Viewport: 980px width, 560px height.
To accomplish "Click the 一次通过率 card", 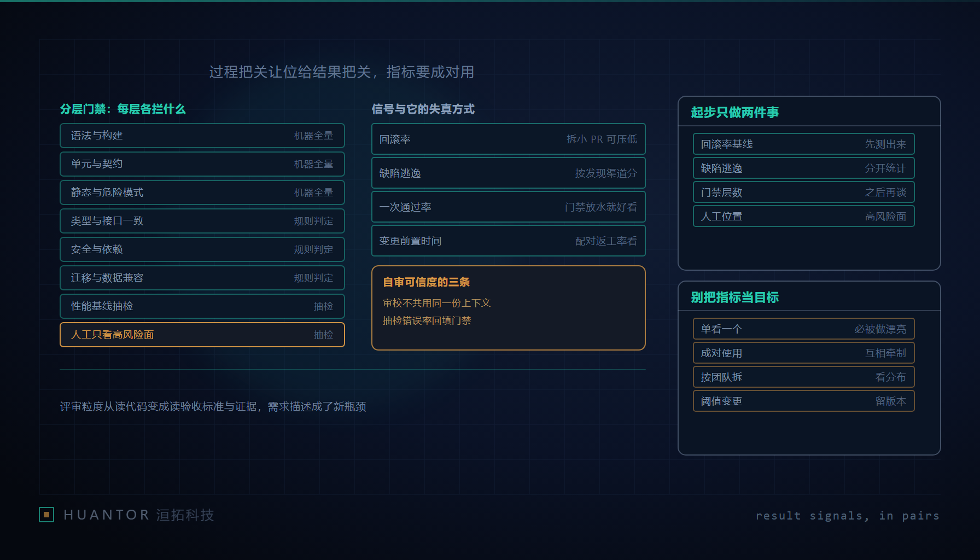I will coord(509,207).
